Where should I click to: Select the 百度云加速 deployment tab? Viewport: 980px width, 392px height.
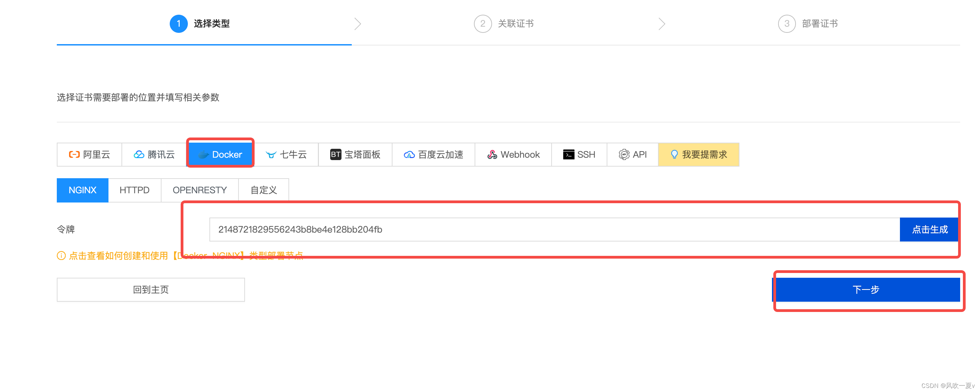pos(434,154)
